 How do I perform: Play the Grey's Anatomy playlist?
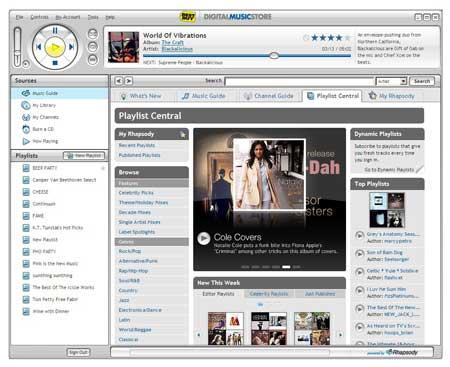359,235
